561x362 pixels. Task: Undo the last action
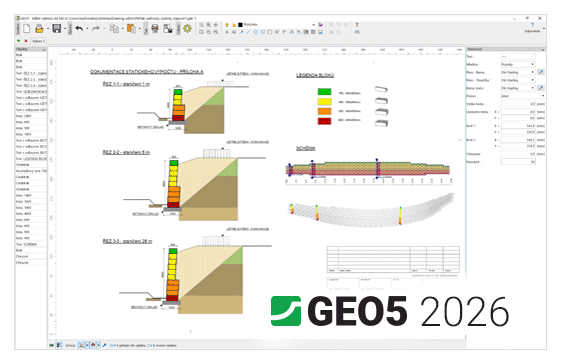79,29
